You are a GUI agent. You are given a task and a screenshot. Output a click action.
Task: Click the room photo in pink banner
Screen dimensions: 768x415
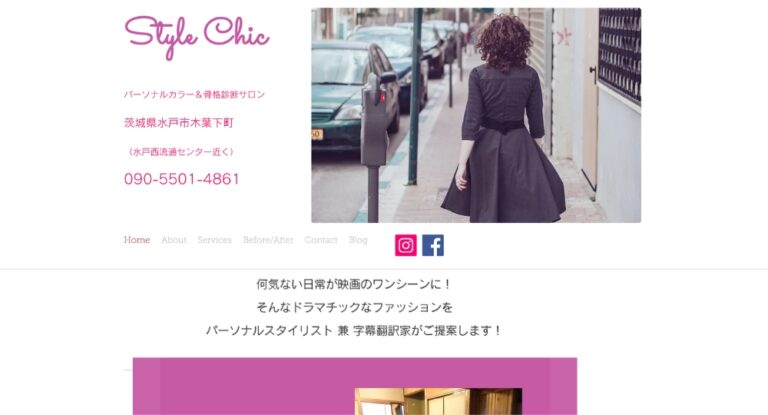pos(438,401)
